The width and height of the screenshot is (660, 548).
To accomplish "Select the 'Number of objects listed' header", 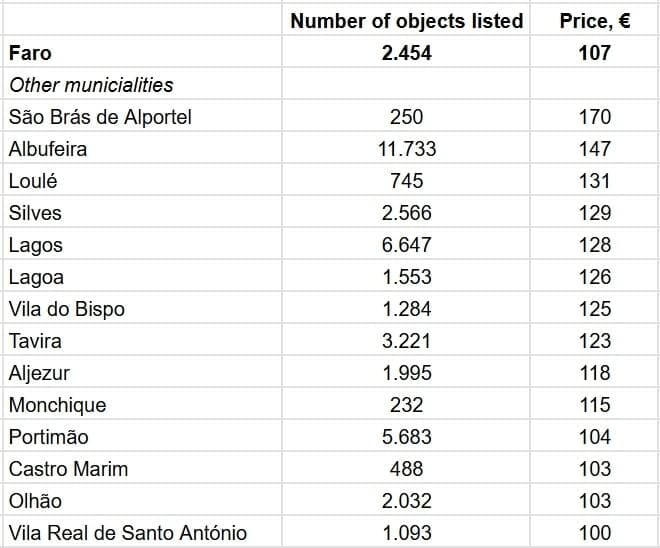I will click(406, 21).
